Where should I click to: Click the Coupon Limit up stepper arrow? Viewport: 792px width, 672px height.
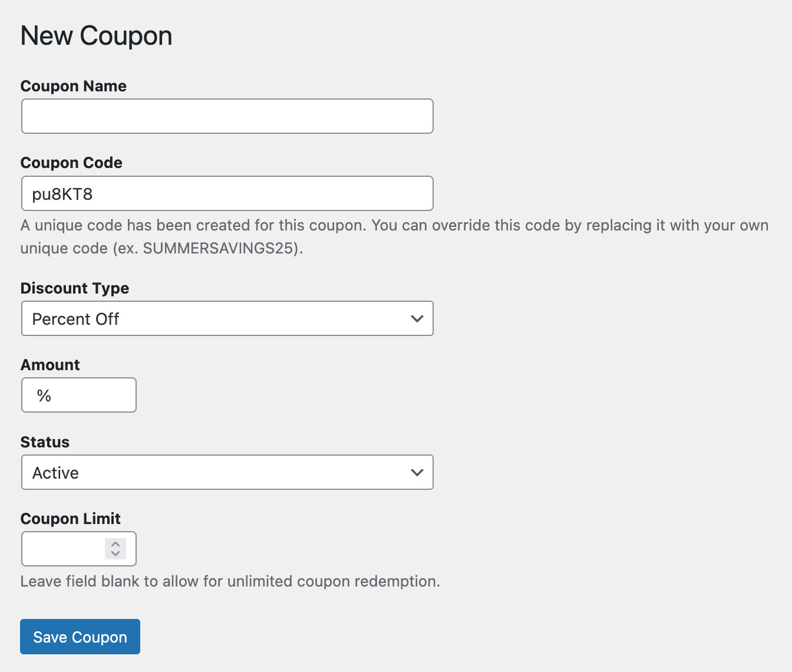[x=115, y=543]
